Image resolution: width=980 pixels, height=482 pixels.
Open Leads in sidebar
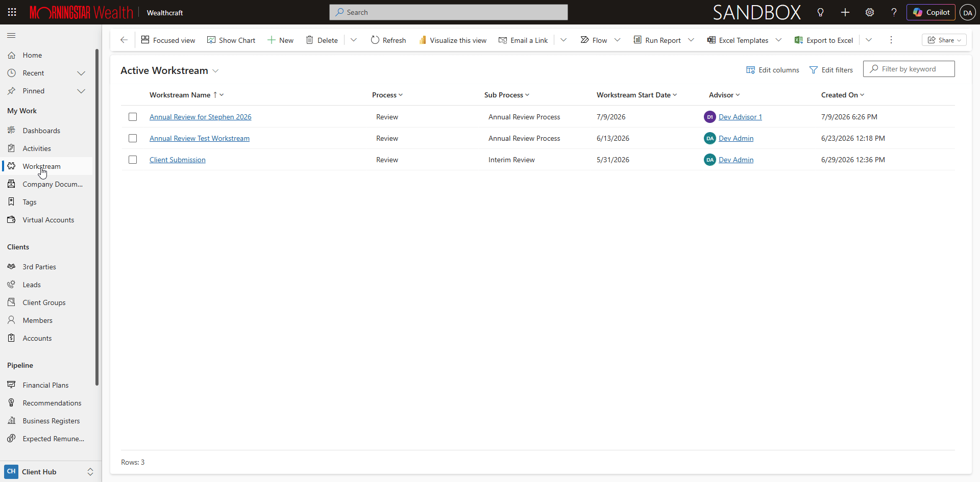[x=46, y=285]
